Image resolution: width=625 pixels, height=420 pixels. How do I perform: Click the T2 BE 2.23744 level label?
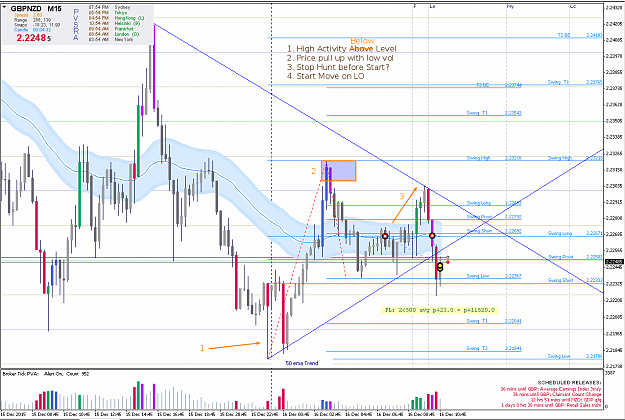tap(499, 85)
